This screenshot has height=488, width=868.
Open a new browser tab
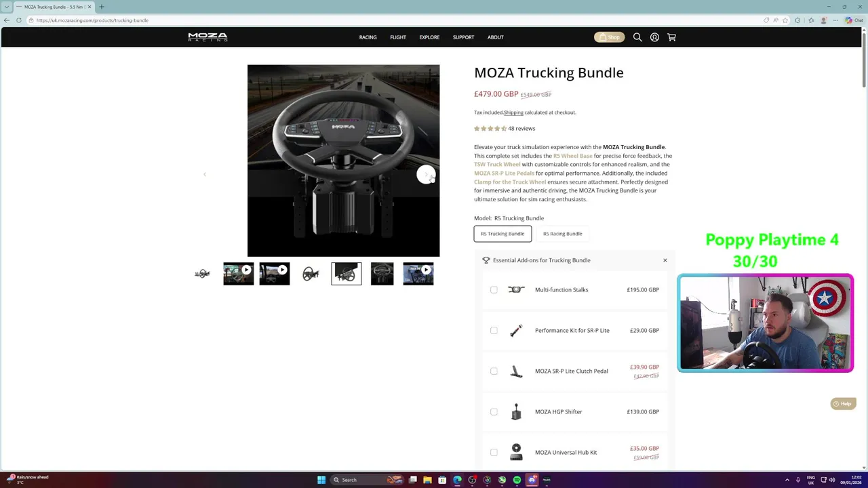[x=102, y=7]
